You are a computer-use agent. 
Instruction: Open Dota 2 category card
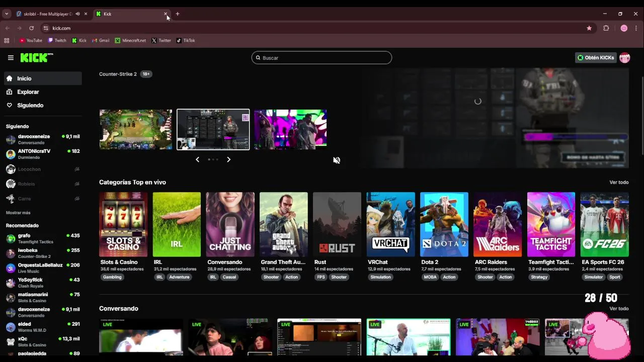point(444,224)
